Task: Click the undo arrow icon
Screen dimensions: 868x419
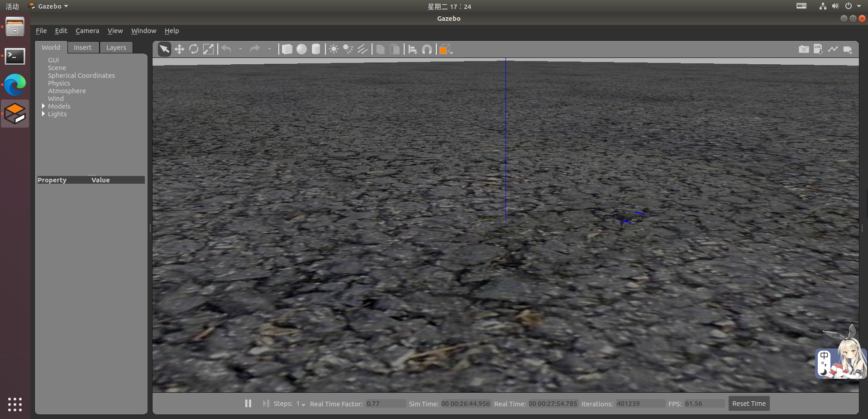Action: pos(227,49)
